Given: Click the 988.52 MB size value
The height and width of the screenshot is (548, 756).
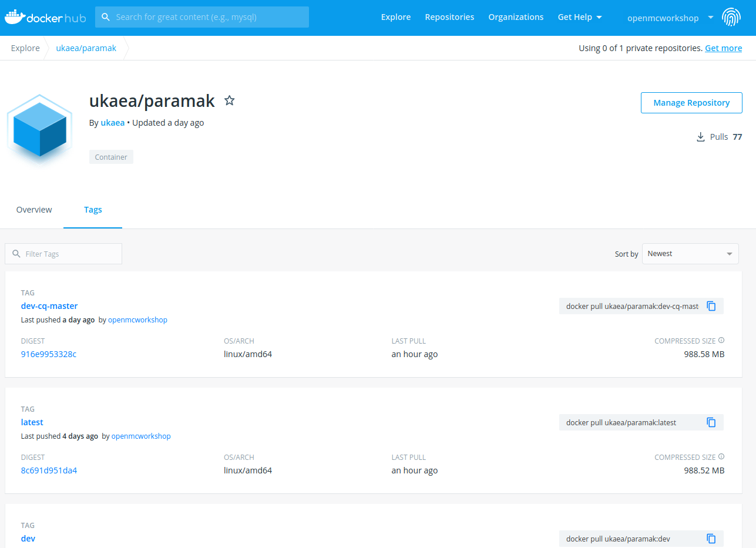Looking at the screenshot, I should (x=704, y=470).
